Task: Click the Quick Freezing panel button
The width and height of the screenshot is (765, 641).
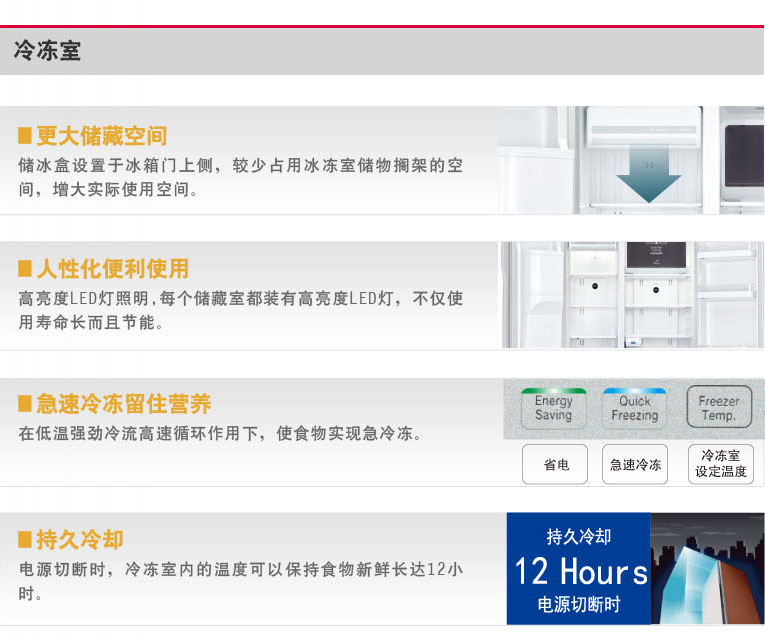Action: pos(635,408)
